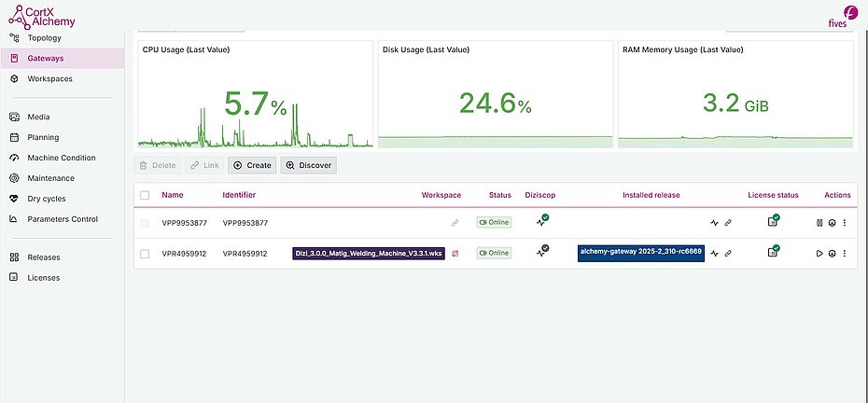This screenshot has width=868, height=403.
Task: Unlink the workspace from gateway VPR4959912
Action: [455, 253]
